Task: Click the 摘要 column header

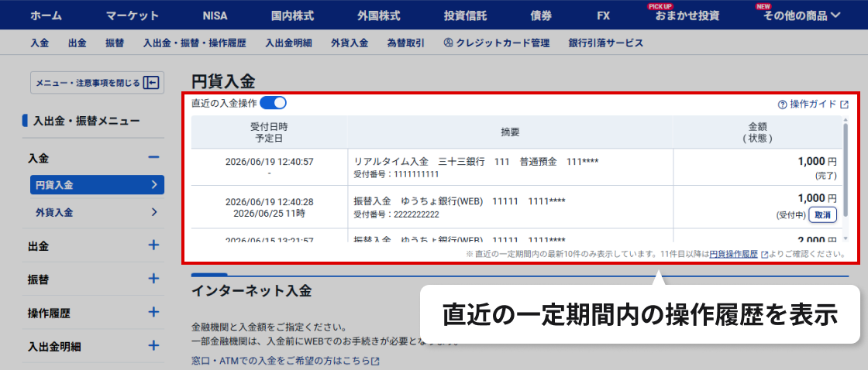Action: (511, 132)
